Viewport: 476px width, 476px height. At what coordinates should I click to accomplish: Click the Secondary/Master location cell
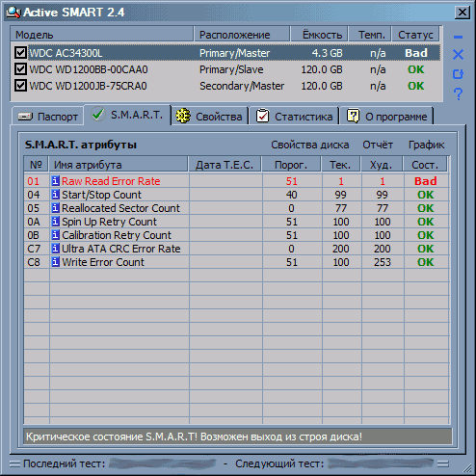pos(242,86)
